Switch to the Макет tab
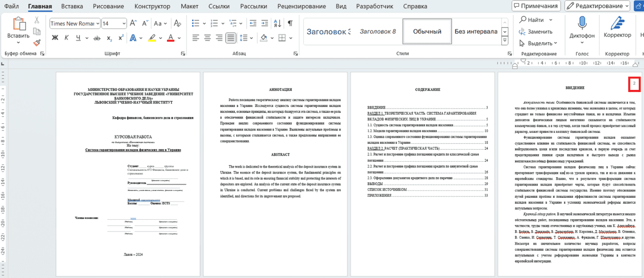This screenshot has width=644, height=278. tap(189, 7)
